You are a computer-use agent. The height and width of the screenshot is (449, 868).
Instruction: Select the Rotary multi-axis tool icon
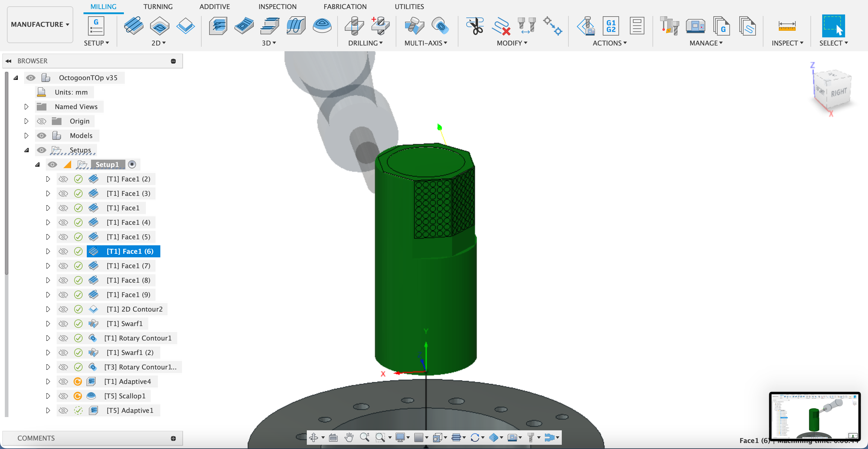tap(440, 26)
